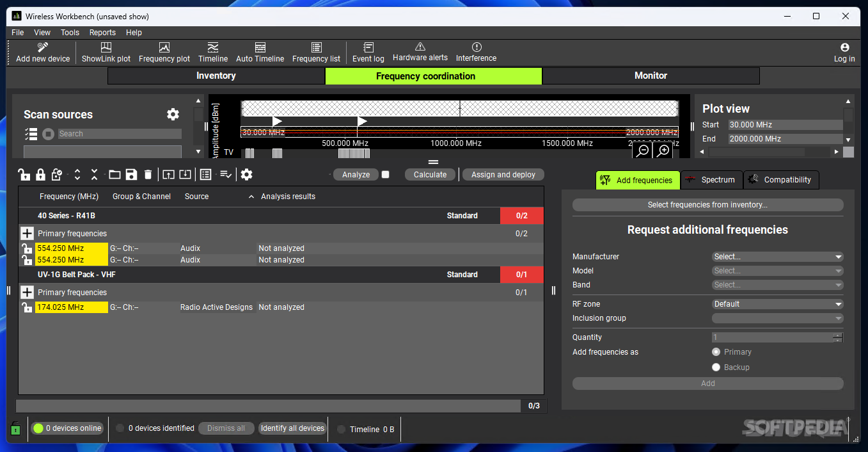Open Scan sources settings gear

[x=173, y=114]
